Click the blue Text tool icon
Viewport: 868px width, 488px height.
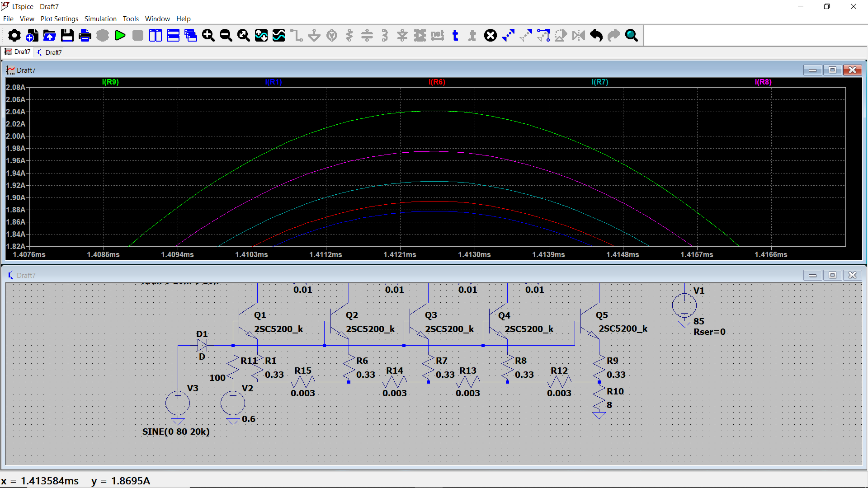[x=455, y=35]
